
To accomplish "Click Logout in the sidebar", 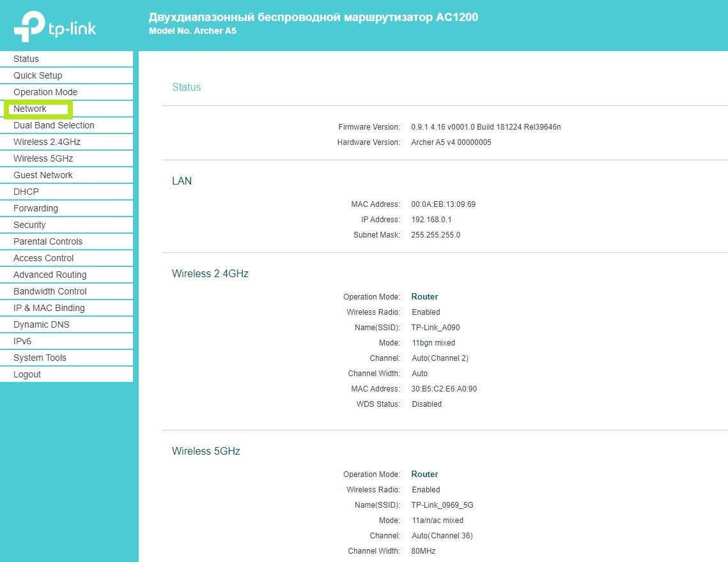I will (27, 374).
